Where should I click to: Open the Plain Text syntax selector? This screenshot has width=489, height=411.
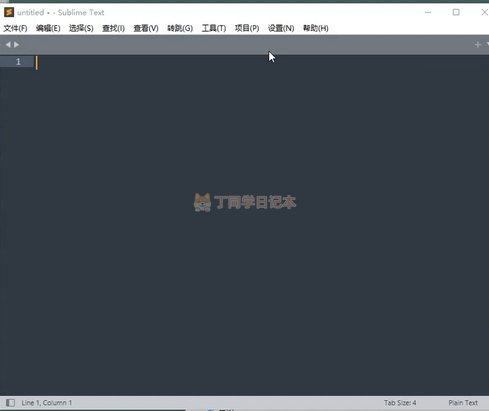click(463, 403)
